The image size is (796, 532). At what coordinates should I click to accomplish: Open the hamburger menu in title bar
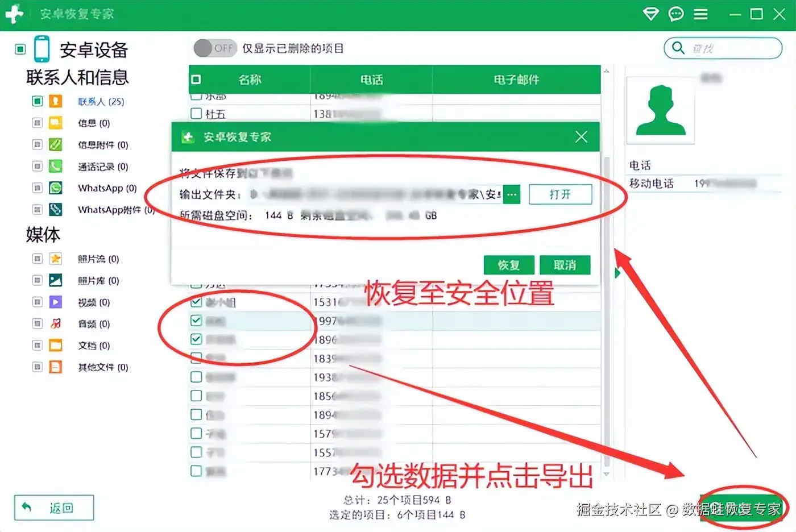(x=700, y=14)
